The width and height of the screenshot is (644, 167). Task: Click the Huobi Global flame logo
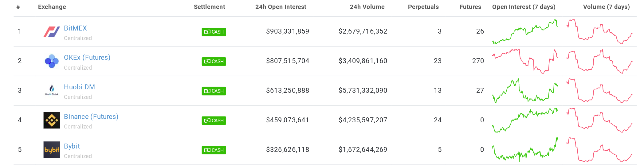[52, 90]
